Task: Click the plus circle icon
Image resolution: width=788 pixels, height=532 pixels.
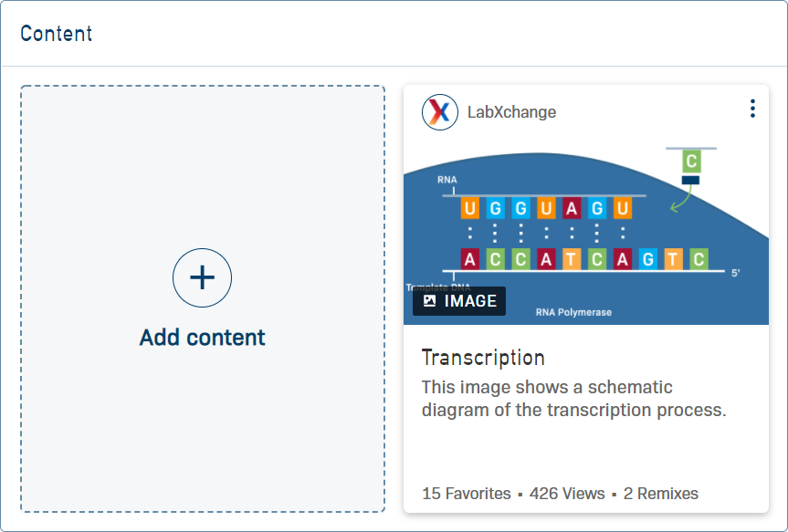Action: (202, 277)
